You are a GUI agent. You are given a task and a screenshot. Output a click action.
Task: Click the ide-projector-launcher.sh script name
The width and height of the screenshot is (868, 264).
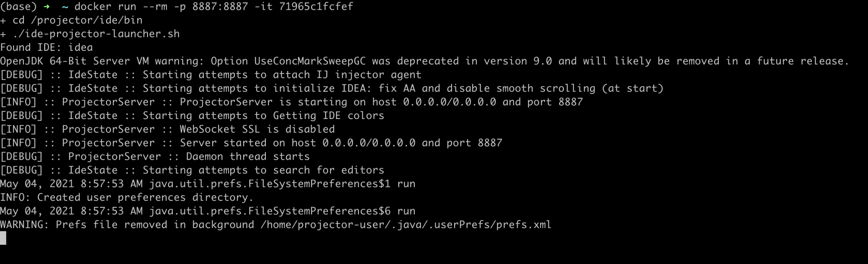click(99, 34)
